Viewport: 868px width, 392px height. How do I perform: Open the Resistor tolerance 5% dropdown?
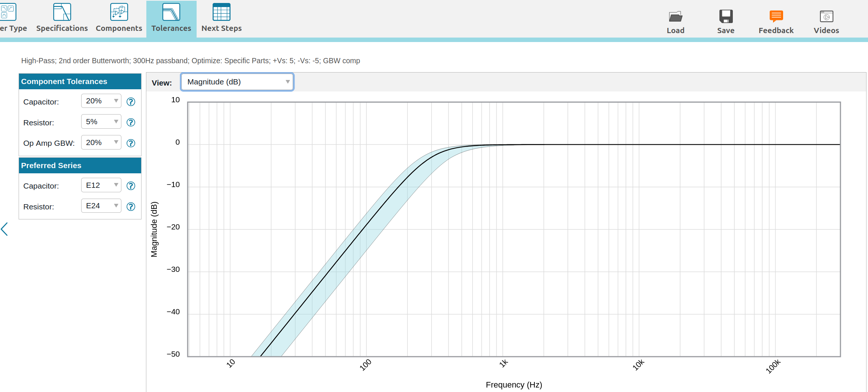101,122
